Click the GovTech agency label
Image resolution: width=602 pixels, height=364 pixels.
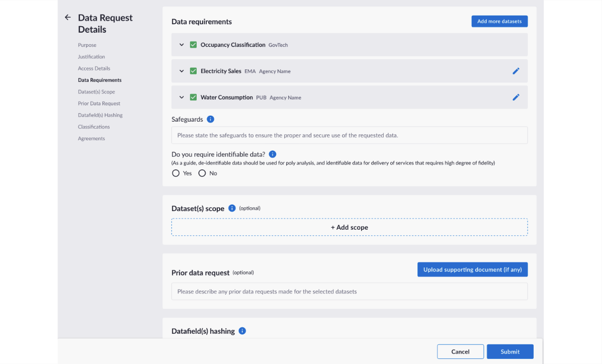tap(278, 45)
